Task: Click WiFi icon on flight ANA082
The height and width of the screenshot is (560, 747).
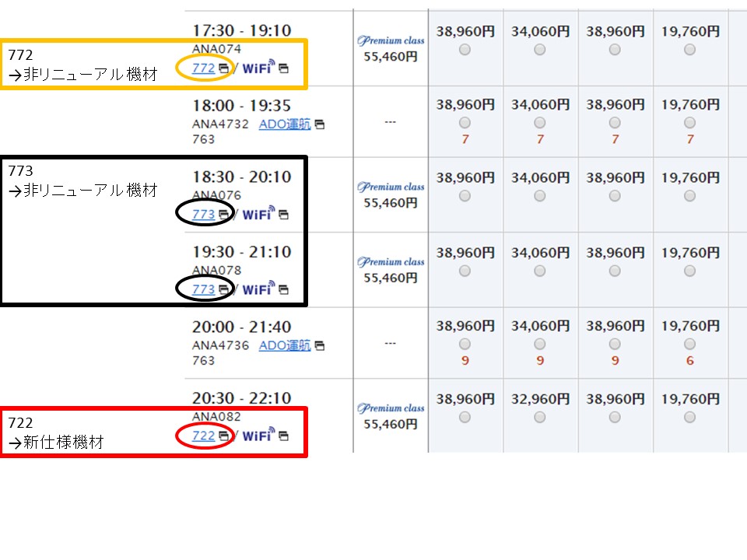Action: (258, 435)
